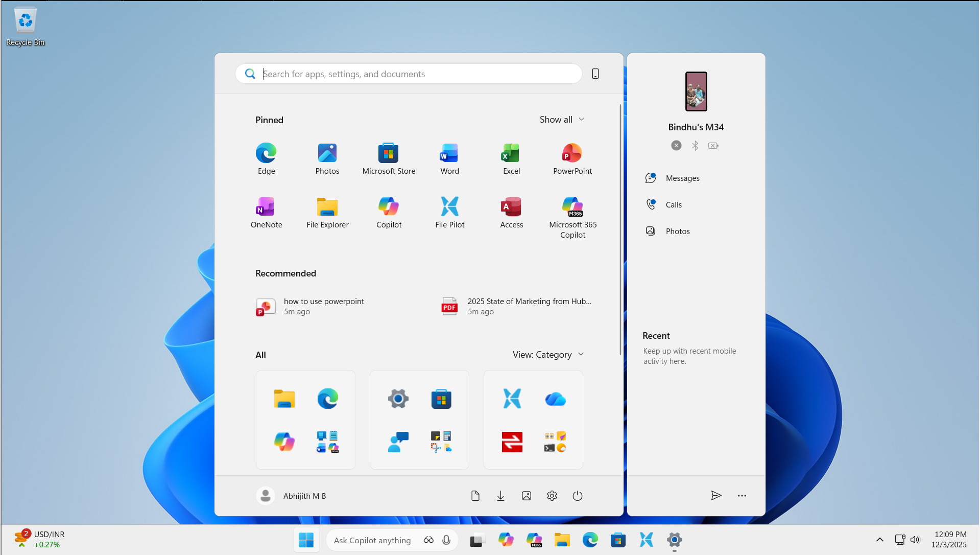980x555 pixels.
Task: Click the Copilot icon on the taskbar
Action: coord(506,540)
